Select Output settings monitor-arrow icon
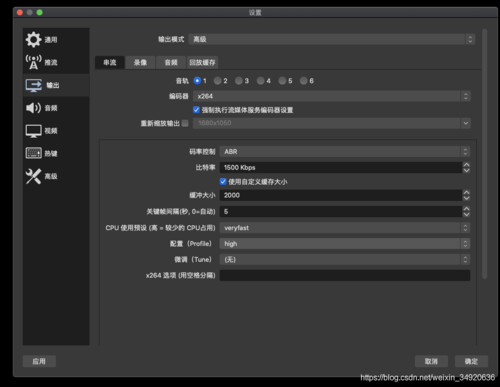500x387 pixels. 33,85
